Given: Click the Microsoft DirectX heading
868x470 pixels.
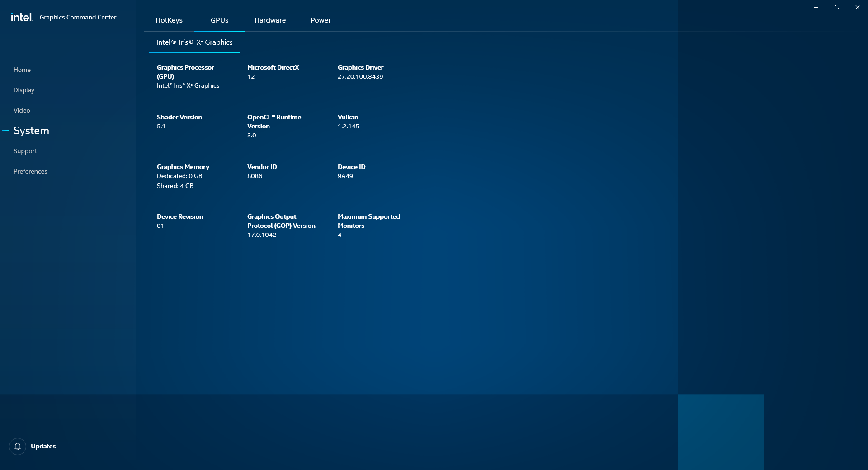Looking at the screenshot, I should click(273, 67).
